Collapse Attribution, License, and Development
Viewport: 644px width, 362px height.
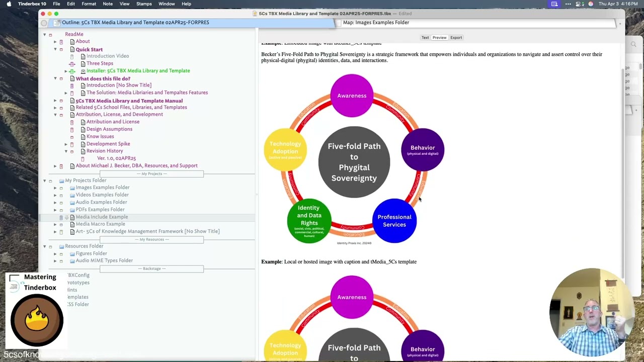point(55,115)
